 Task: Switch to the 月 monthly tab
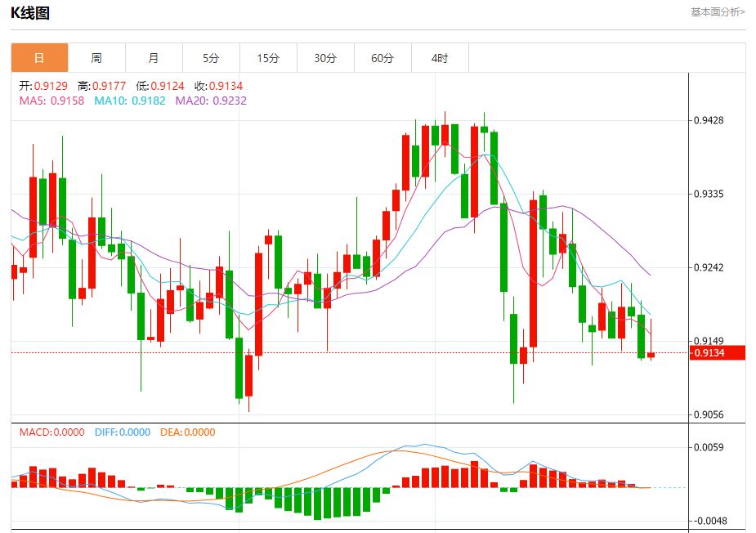click(x=154, y=58)
